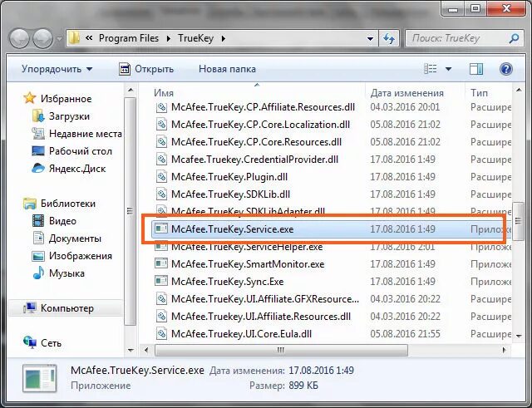The image size is (532, 408).
Task: Select Избранное in the navigation pane
Action: pyautogui.click(x=57, y=99)
